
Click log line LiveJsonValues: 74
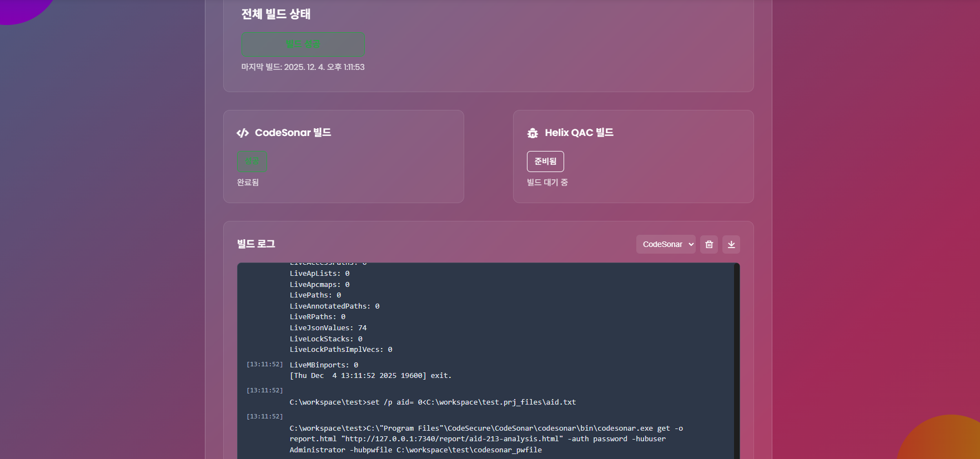pos(328,328)
